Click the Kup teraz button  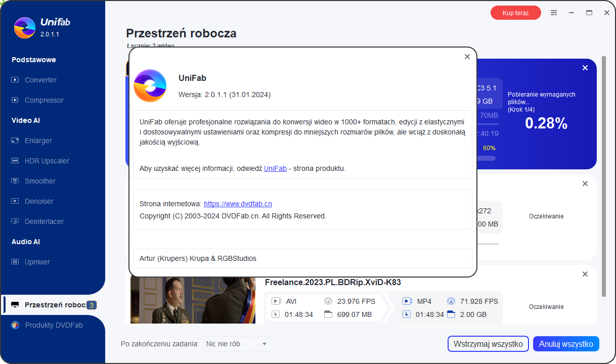pos(515,13)
